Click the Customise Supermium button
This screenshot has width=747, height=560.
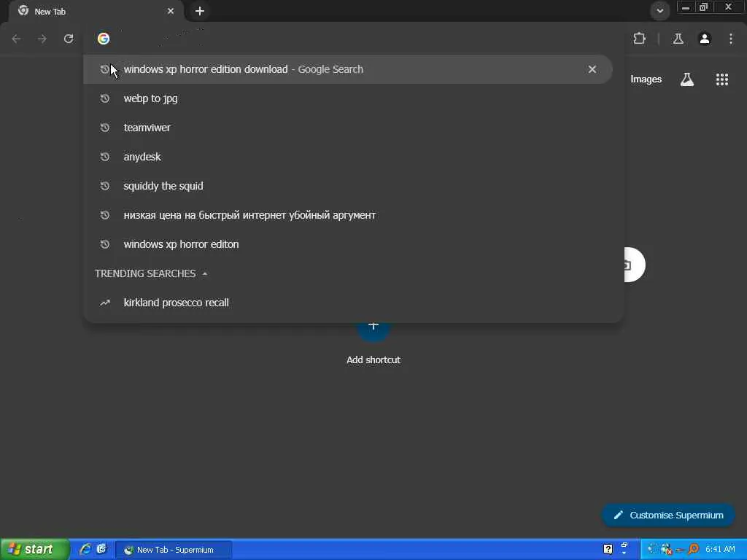tap(668, 516)
